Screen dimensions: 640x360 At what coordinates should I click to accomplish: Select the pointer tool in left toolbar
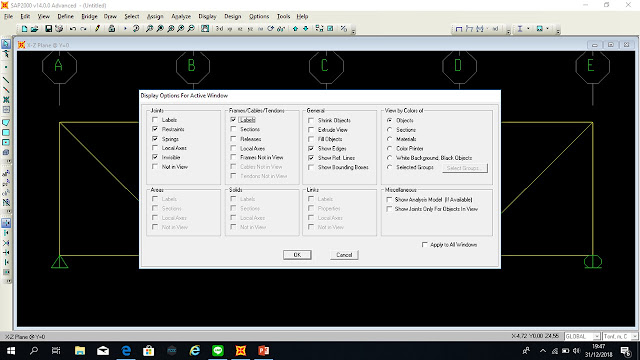tap(6, 44)
